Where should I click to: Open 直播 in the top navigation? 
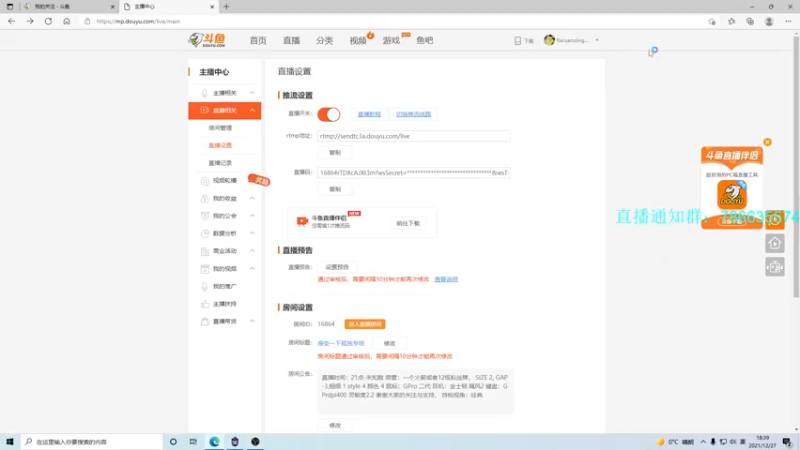[x=291, y=40]
